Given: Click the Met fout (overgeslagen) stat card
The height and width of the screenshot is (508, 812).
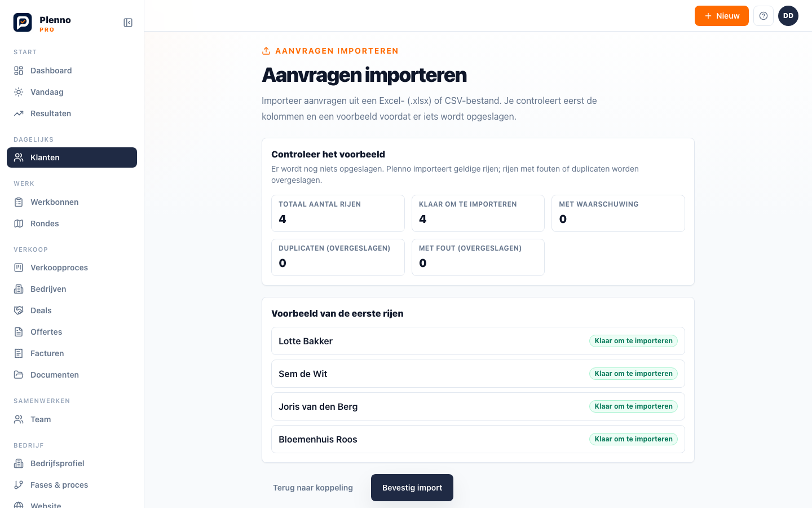Looking at the screenshot, I should coord(478,257).
